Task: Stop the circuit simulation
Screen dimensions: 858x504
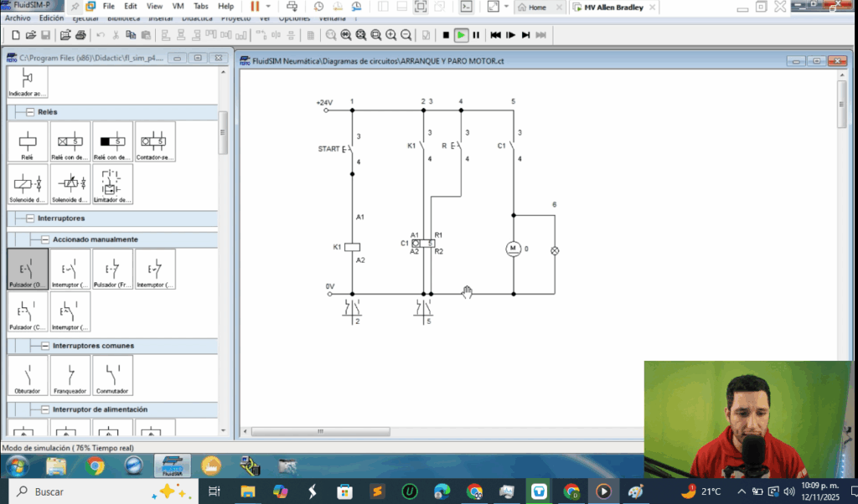Action: coord(446,35)
